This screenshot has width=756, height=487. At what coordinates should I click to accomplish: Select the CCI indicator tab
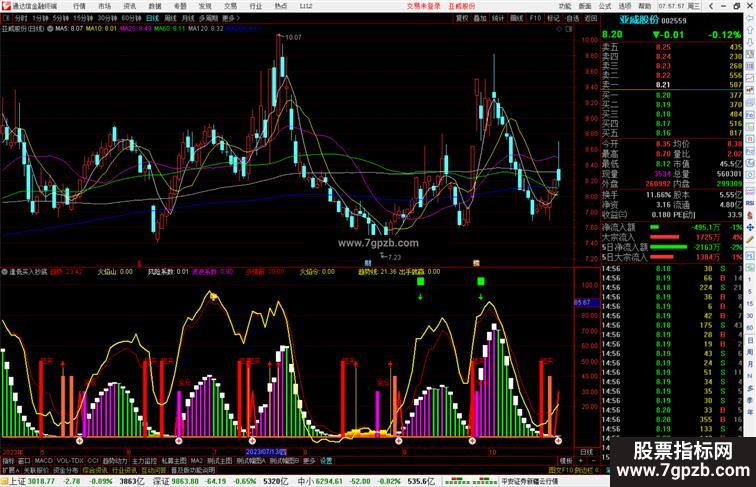click(x=93, y=461)
